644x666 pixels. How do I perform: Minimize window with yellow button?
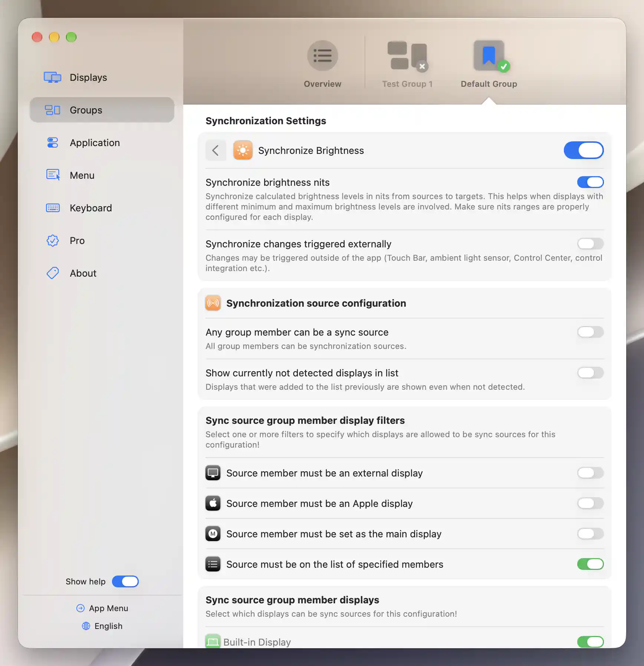coord(54,37)
